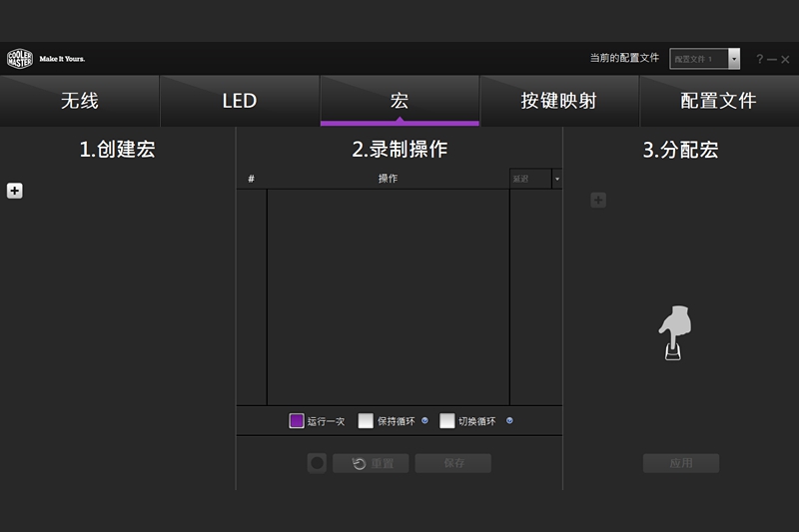Screen dimensions: 799x532
Task: Open the 配置文件 1 profile dropdown
Action: [x=734, y=59]
